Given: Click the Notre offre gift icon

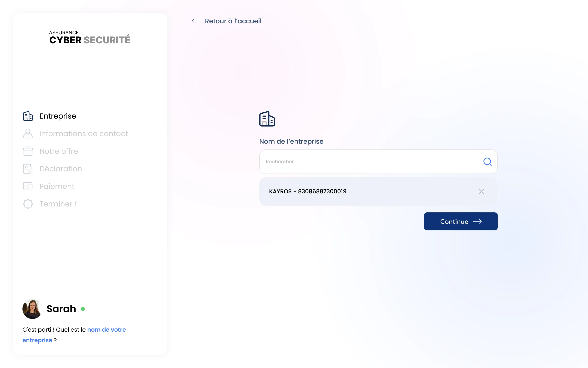Looking at the screenshot, I should coord(28,151).
